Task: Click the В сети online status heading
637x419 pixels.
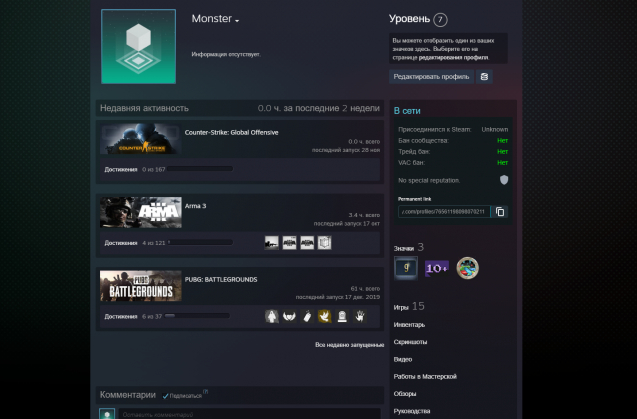Action: click(407, 111)
